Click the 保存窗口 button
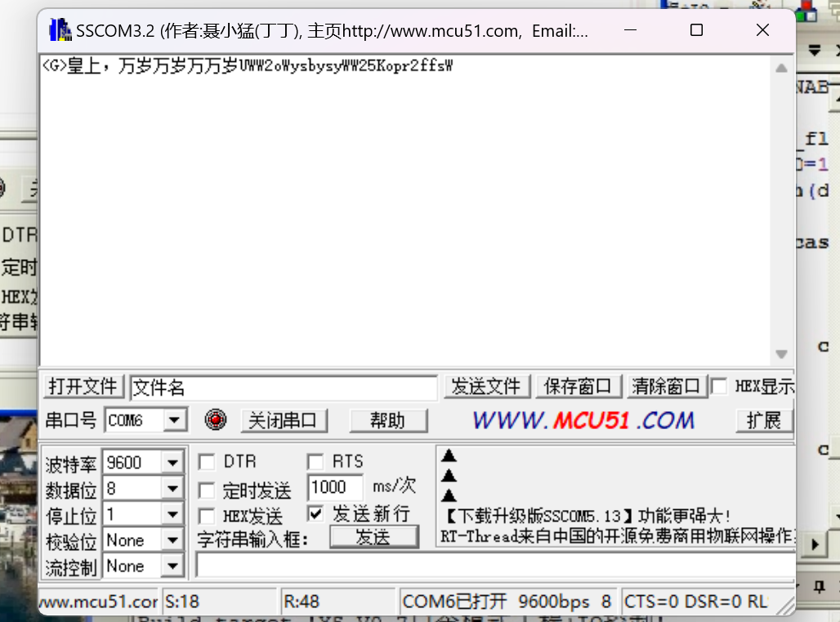840x622 pixels. (578, 387)
